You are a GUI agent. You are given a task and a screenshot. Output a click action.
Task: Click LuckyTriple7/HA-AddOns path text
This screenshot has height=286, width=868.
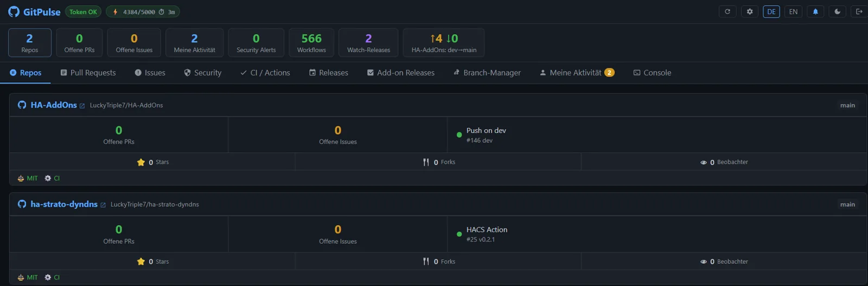click(126, 105)
